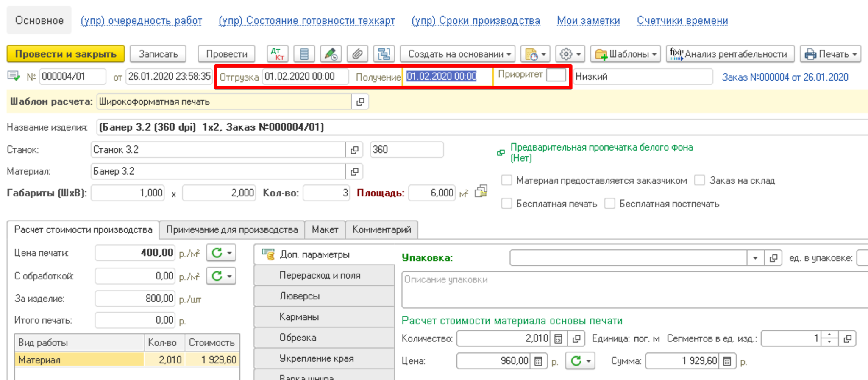The image size is (868, 380).
Task: Refresh material Цена with green arrow
Action: coord(580,361)
